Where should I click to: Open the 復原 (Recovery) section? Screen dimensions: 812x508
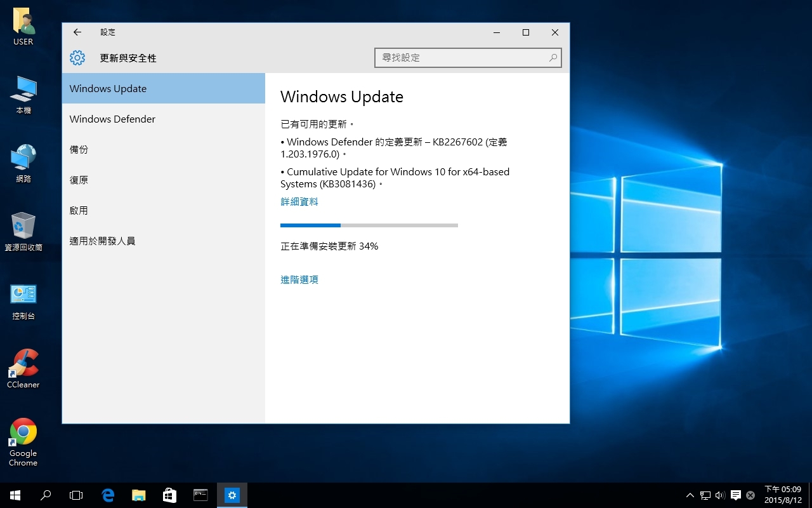tap(164, 180)
